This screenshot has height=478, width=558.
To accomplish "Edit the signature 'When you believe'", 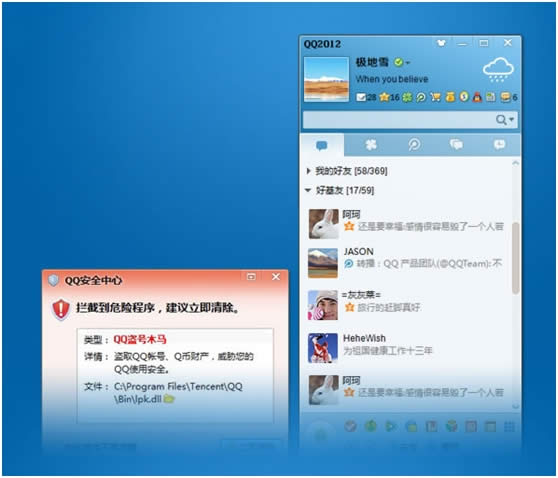I will pyautogui.click(x=392, y=79).
